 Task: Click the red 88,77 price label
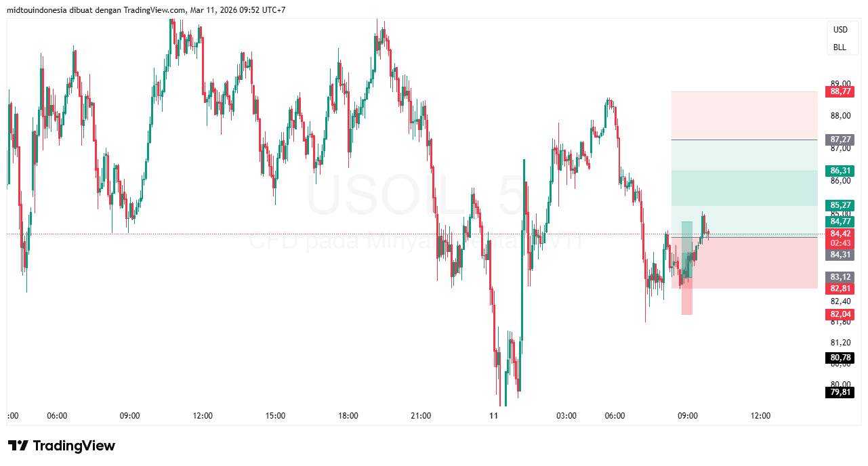(x=840, y=92)
